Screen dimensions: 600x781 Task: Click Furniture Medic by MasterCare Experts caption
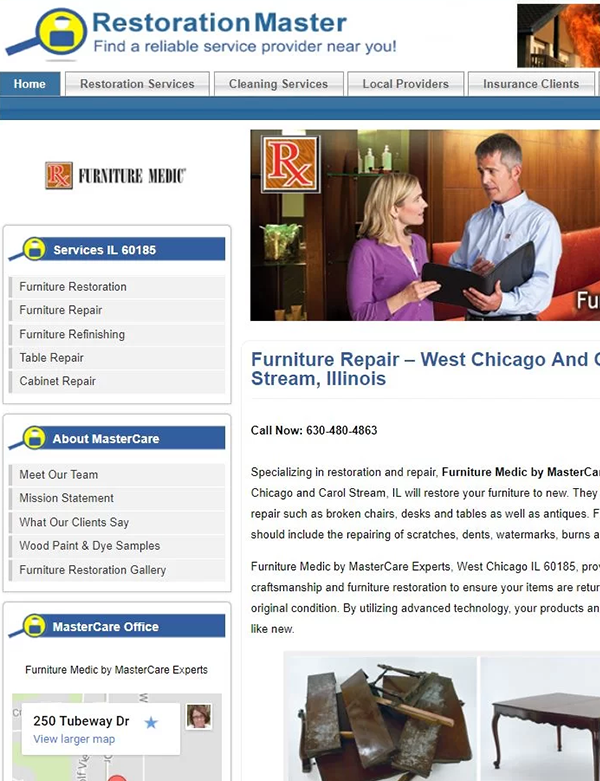117,670
